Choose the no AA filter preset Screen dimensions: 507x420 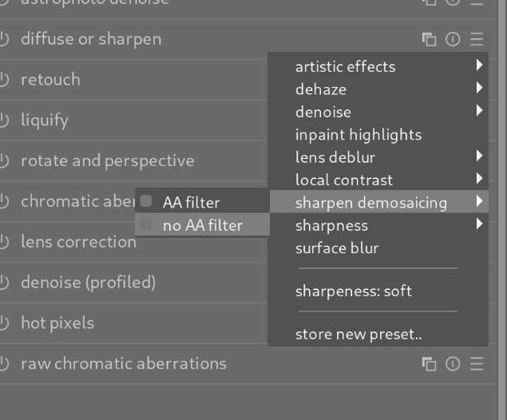[202, 225]
